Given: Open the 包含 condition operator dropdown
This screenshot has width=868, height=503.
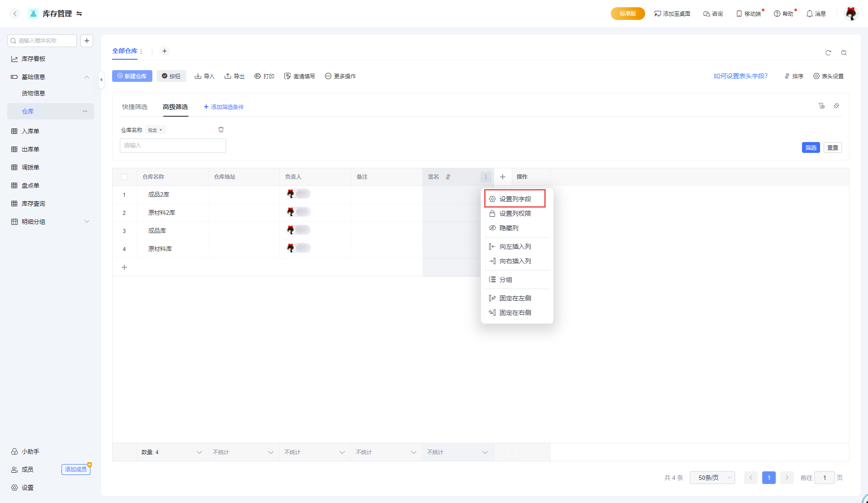Looking at the screenshot, I should point(156,130).
